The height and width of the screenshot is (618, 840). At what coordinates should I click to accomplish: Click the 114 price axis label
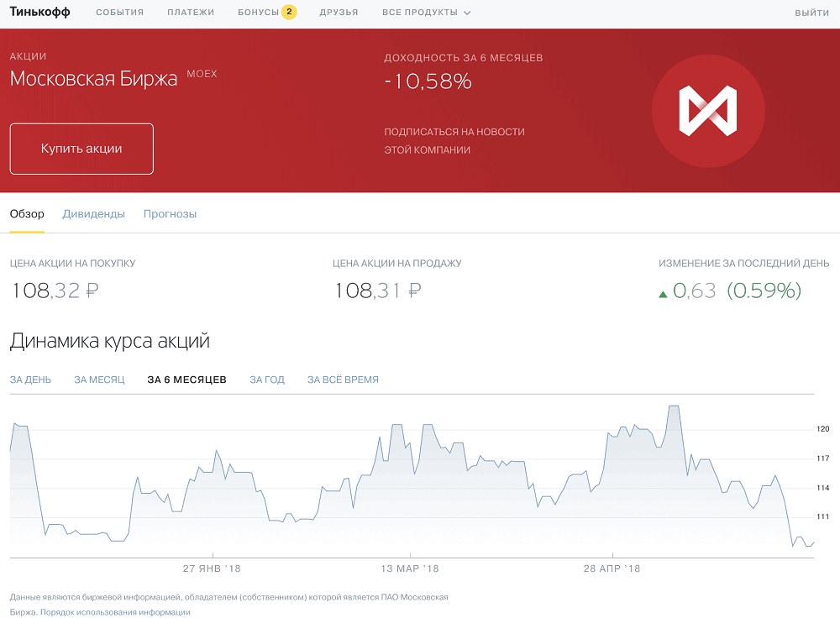click(823, 488)
